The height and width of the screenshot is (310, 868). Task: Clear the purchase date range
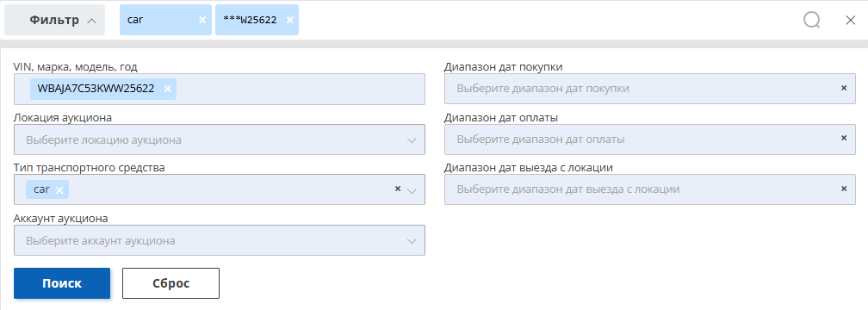point(844,88)
